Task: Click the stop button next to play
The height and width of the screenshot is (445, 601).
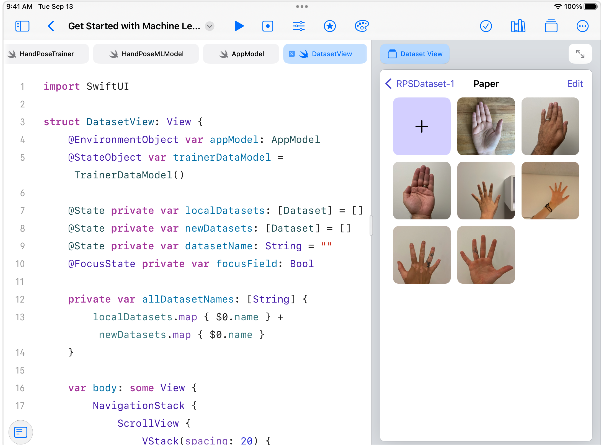Action: (268, 26)
